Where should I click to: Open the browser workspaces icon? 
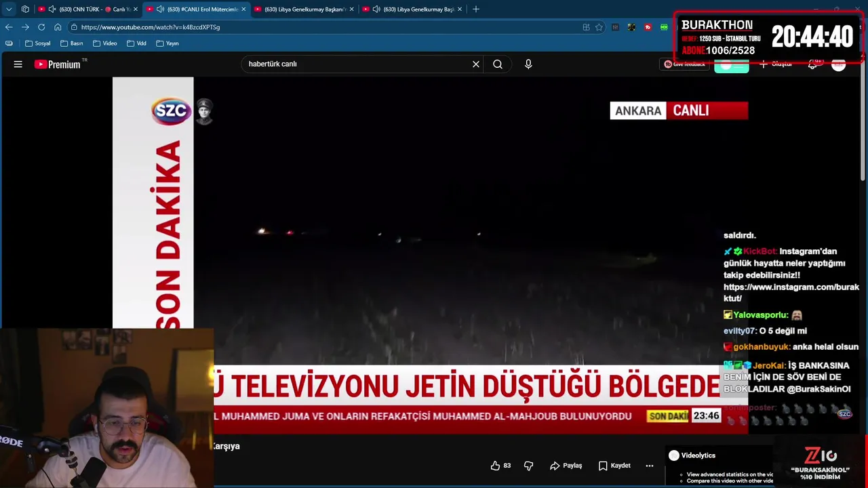[25, 9]
